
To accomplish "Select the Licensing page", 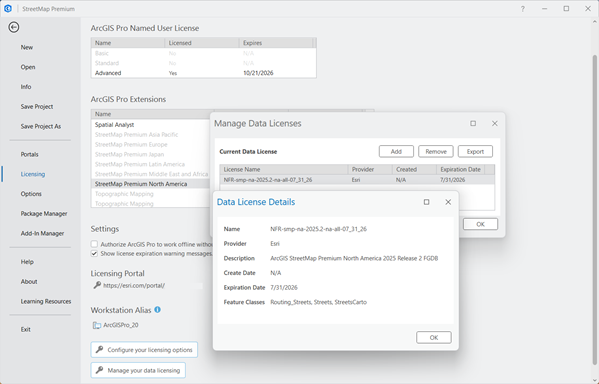I will click(33, 174).
